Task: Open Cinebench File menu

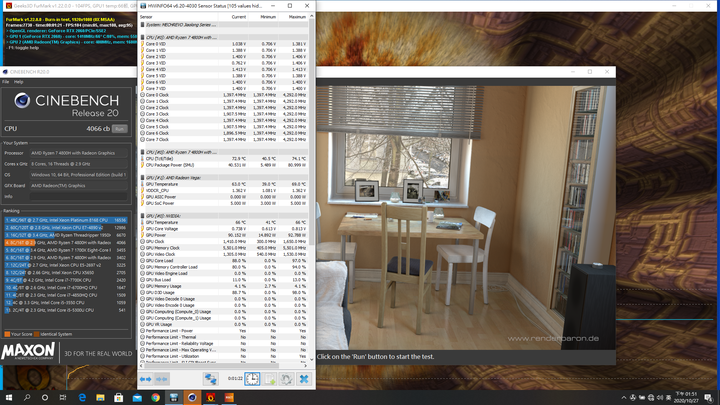Action: (x=6, y=82)
